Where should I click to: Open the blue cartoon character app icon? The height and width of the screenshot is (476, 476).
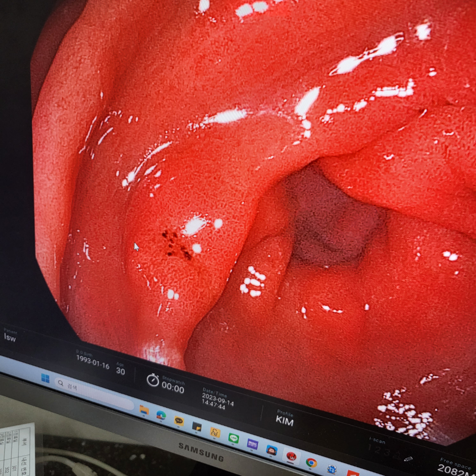pos(271,450)
